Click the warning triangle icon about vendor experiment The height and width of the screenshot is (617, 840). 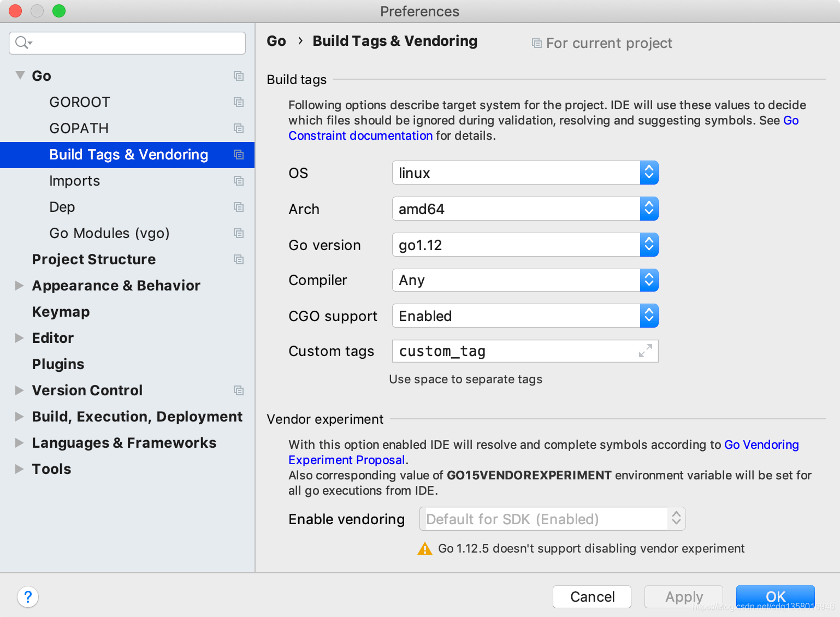coord(424,549)
